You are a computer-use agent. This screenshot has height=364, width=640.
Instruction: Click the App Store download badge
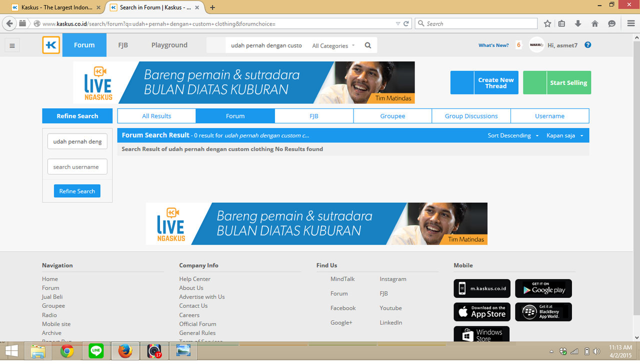(482, 311)
